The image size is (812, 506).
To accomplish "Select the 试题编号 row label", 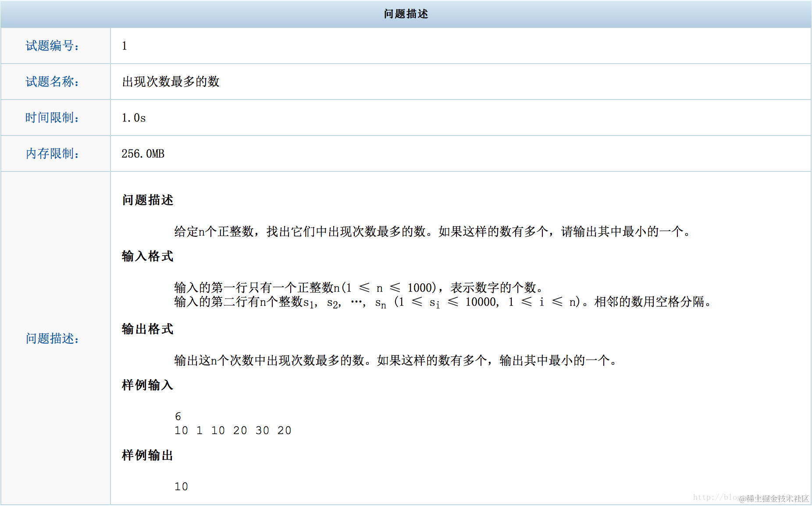I will click(x=52, y=46).
